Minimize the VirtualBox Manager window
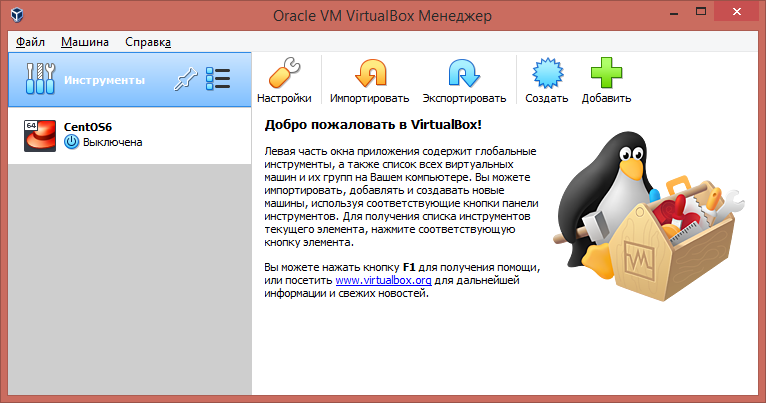 click(674, 12)
